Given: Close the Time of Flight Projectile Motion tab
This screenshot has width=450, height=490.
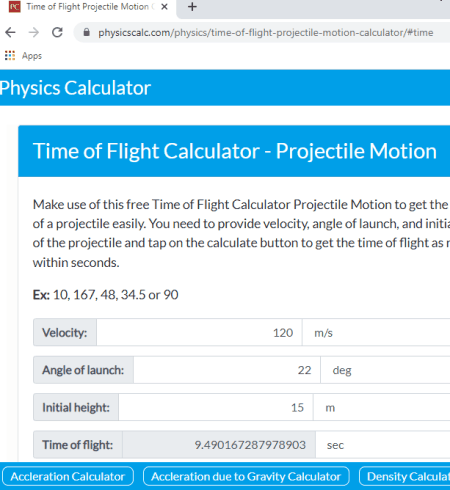Looking at the screenshot, I should coord(164,7).
